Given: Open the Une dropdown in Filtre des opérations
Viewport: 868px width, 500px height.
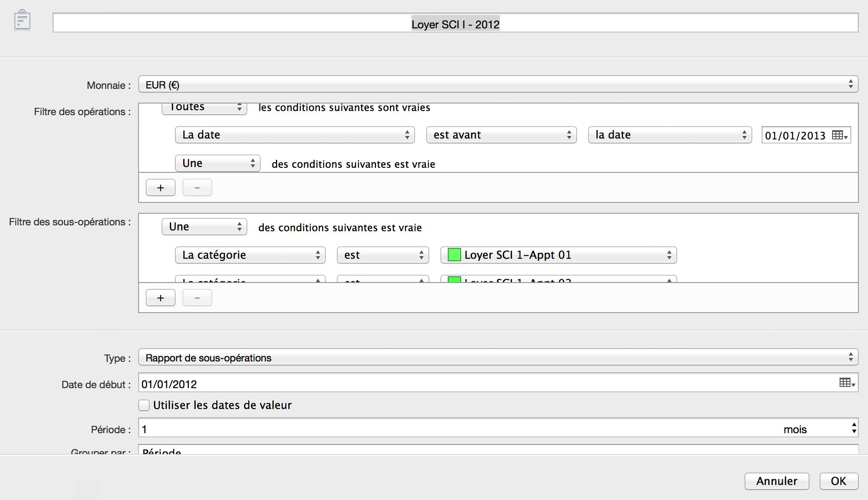Looking at the screenshot, I should coord(218,163).
